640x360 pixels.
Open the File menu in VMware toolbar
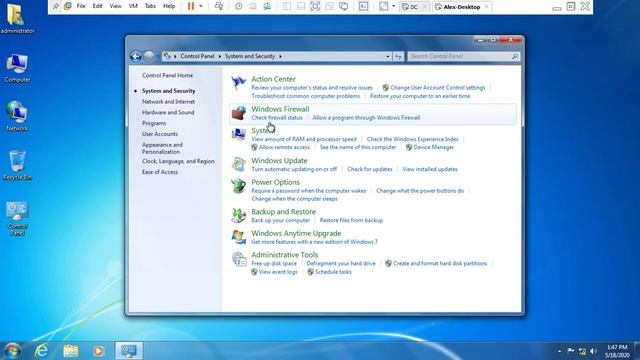tap(81, 6)
